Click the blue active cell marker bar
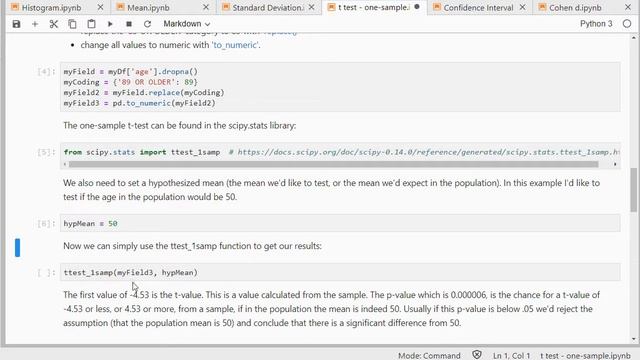This screenshot has height=360, width=640. point(18,248)
